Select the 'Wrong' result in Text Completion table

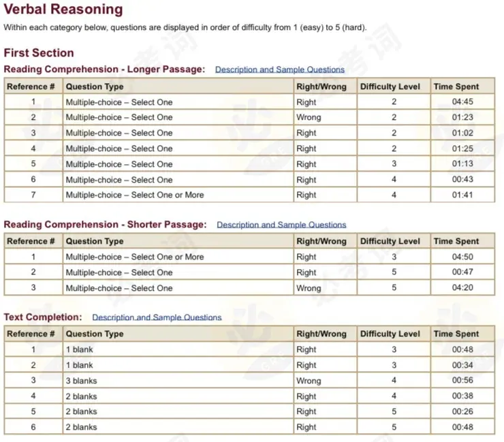tap(309, 381)
